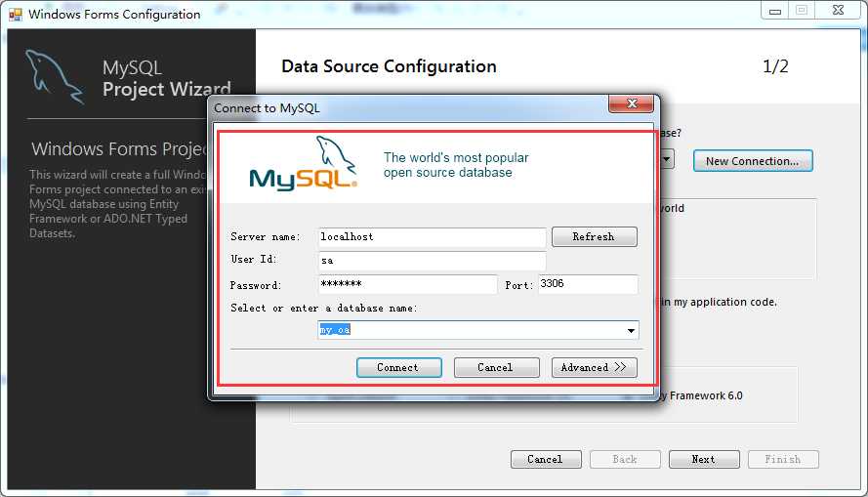Click the User Id field containing sa
Screen dimensions: 868x497
[432, 261]
